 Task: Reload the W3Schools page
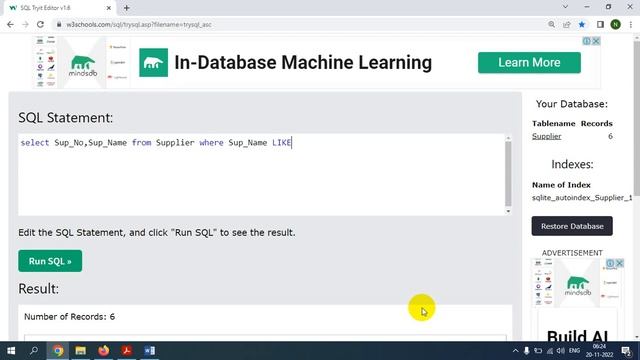pyautogui.click(x=40, y=24)
